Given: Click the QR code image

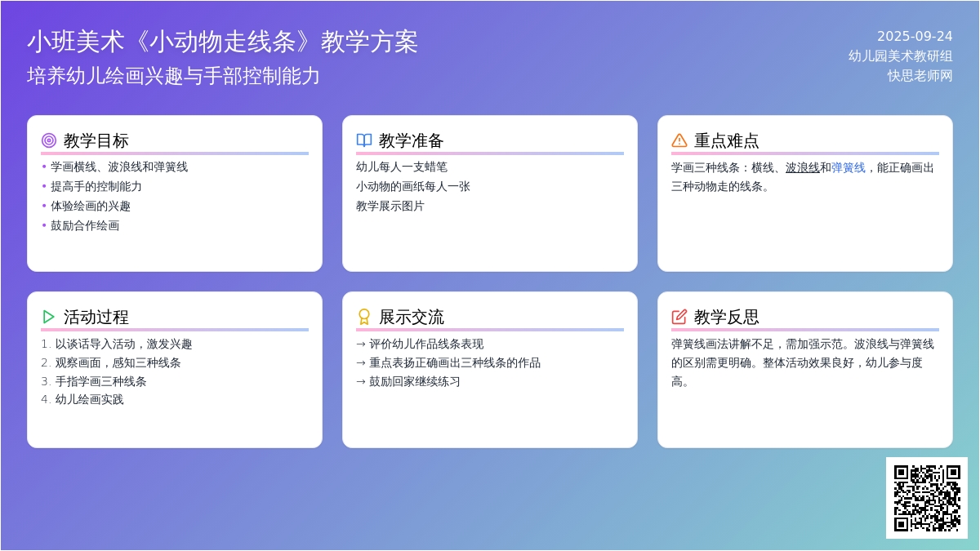Looking at the screenshot, I should pyautogui.click(x=926, y=498).
